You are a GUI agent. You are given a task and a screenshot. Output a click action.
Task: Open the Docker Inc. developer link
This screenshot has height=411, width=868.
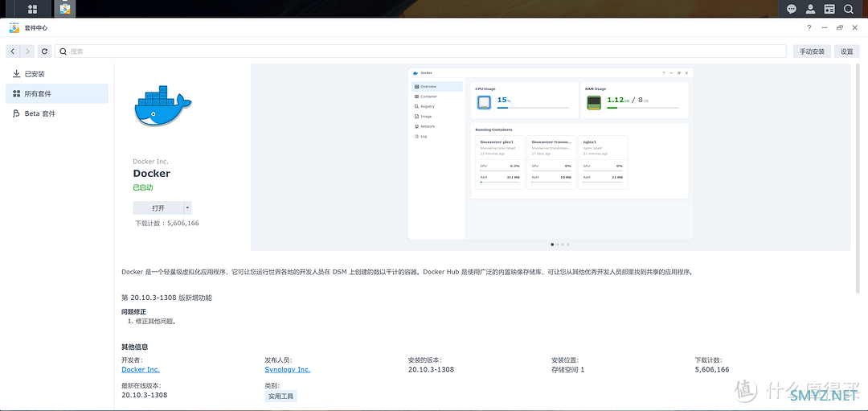click(141, 369)
